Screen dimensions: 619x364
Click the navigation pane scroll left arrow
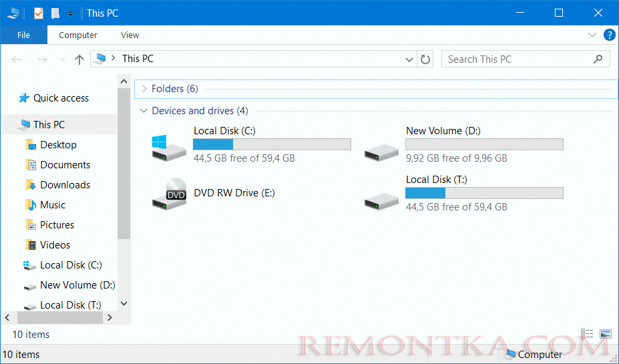point(7,317)
